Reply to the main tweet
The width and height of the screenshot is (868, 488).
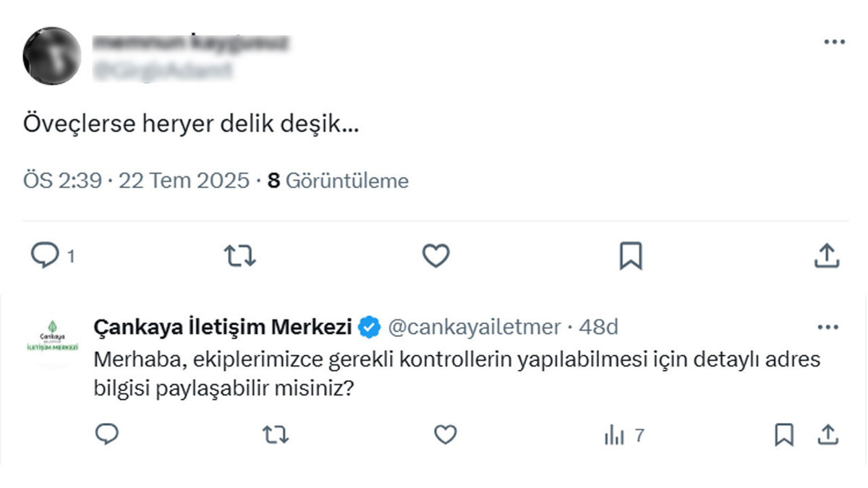[45, 255]
